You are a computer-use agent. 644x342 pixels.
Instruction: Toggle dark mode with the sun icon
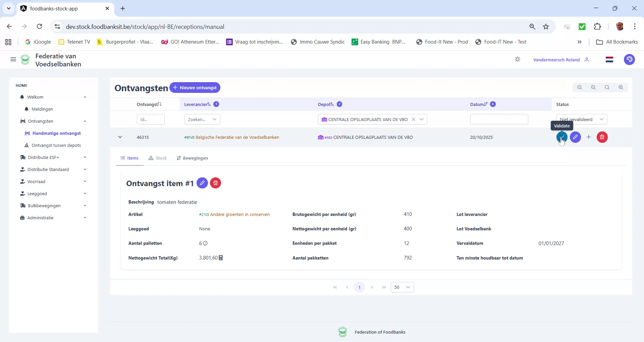click(x=517, y=59)
